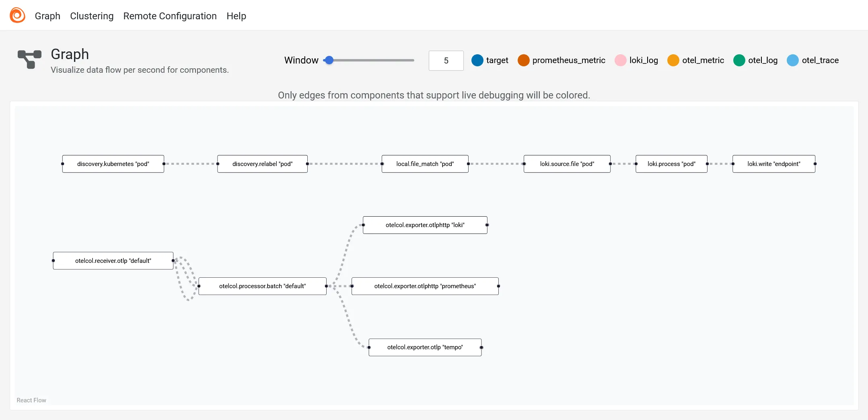Open the Help menu
The height and width of the screenshot is (420, 868).
pyautogui.click(x=236, y=16)
